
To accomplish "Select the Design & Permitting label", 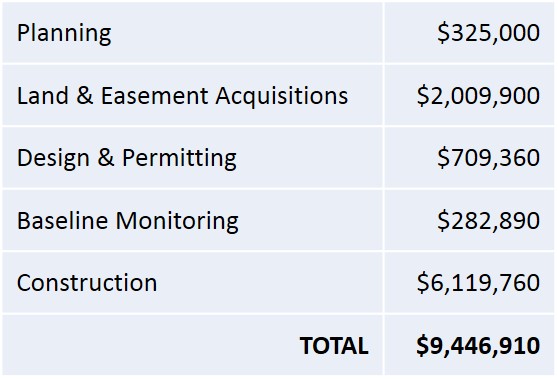I will tap(127, 159).
